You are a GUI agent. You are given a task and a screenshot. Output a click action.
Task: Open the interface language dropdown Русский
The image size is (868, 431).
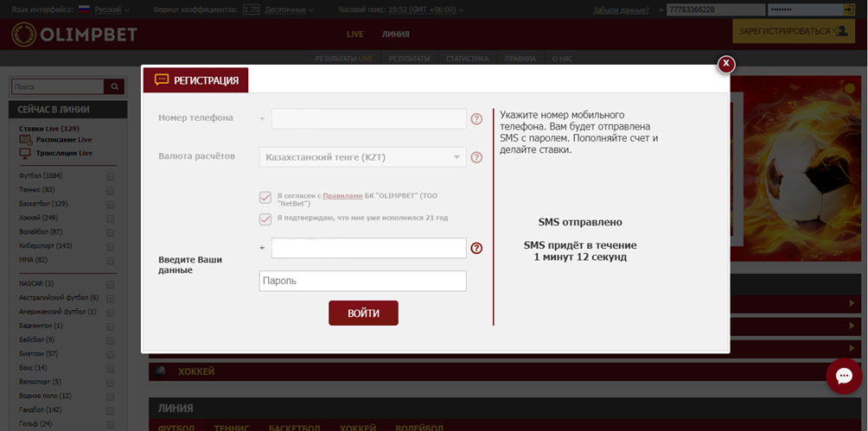[x=112, y=10]
